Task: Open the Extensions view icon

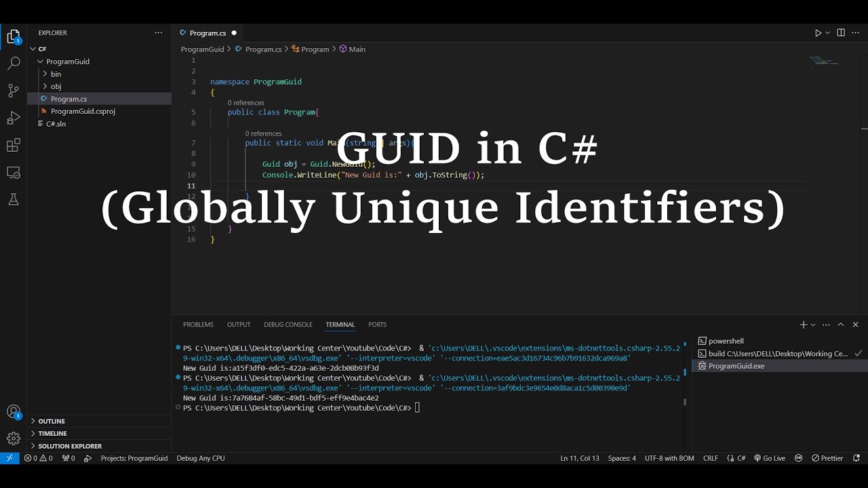Action: (13, 145)
